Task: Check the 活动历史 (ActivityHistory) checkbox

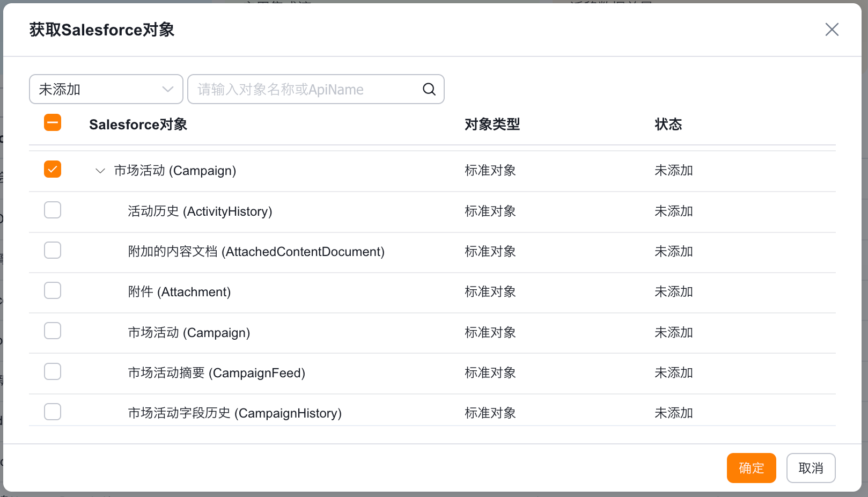Action: click(53, 210)
